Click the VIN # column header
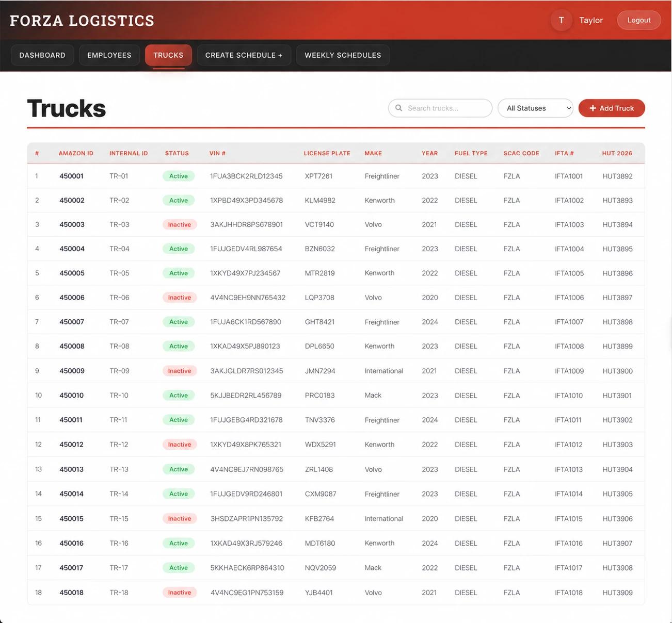The image size is (672, 623). [x=217, y=153]
